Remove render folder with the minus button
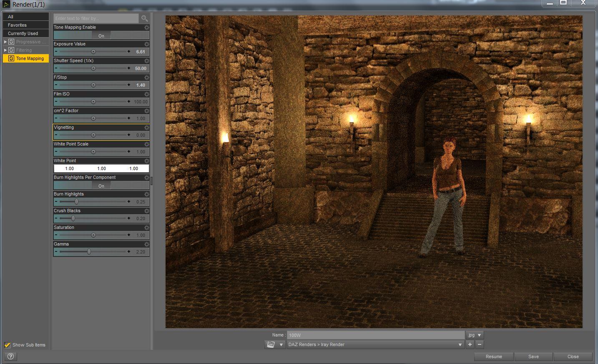Image resolution: width=598 pixels, height=364 pixels. [480, 344]
